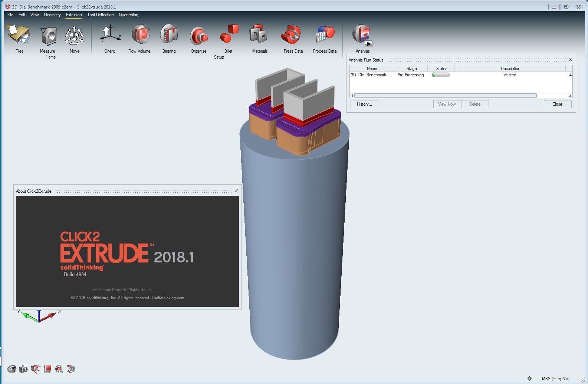Click the Orient axis icon

coord(110,34)
